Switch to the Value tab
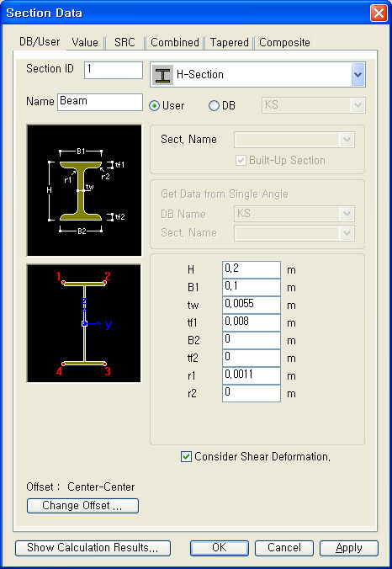 [85, 42]
